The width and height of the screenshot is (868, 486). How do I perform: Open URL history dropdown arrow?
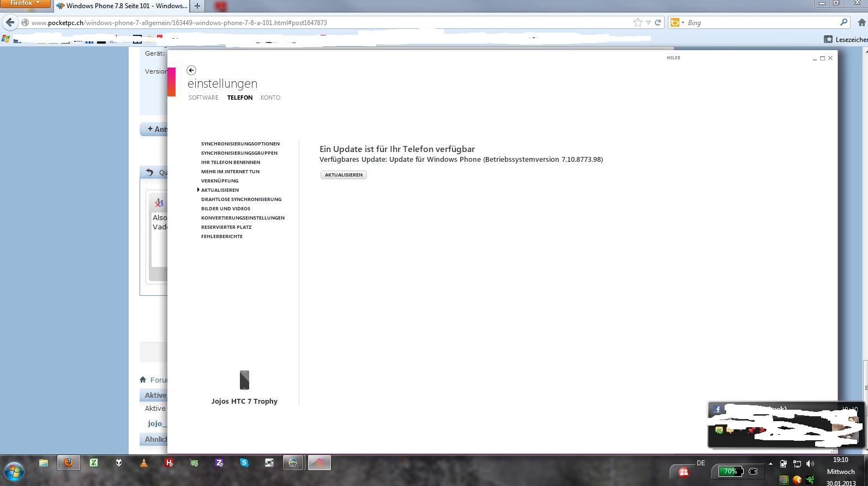(x=648, y=22)
